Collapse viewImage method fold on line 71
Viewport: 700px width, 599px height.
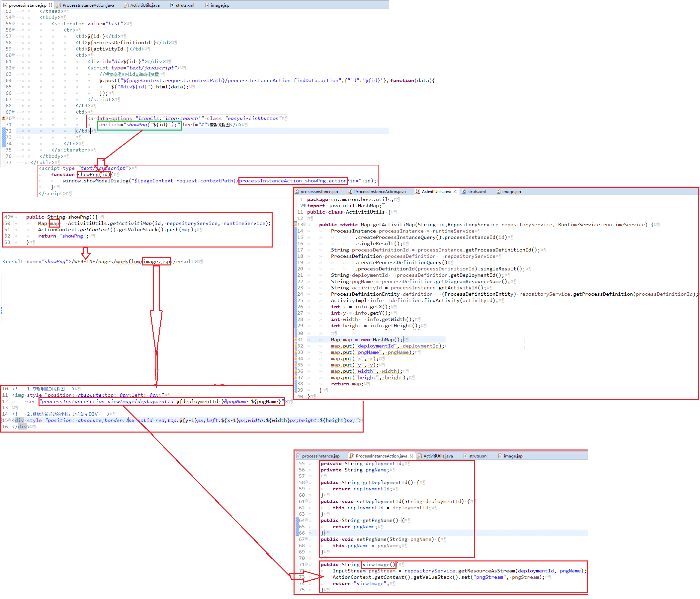pyautogui.click(x=306, y=564)
